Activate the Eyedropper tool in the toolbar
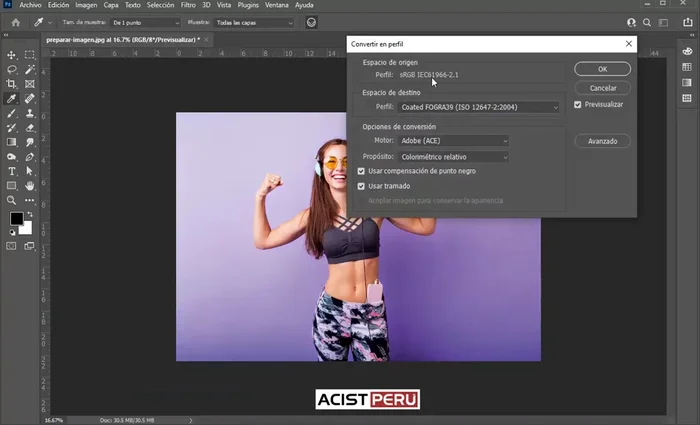 11,99
